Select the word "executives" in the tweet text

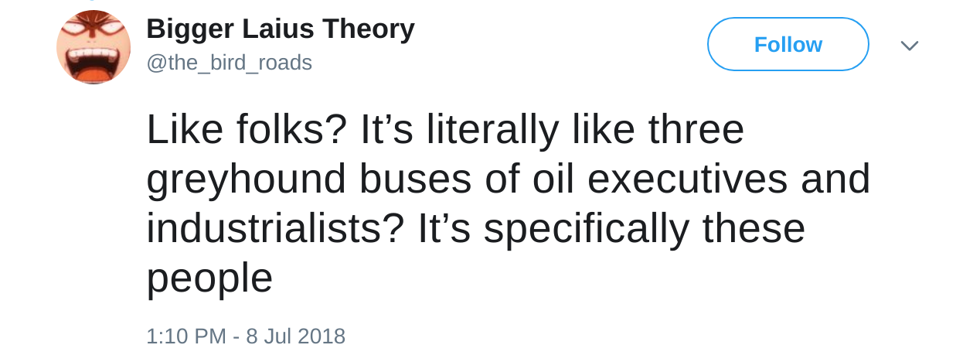[688, 179]
